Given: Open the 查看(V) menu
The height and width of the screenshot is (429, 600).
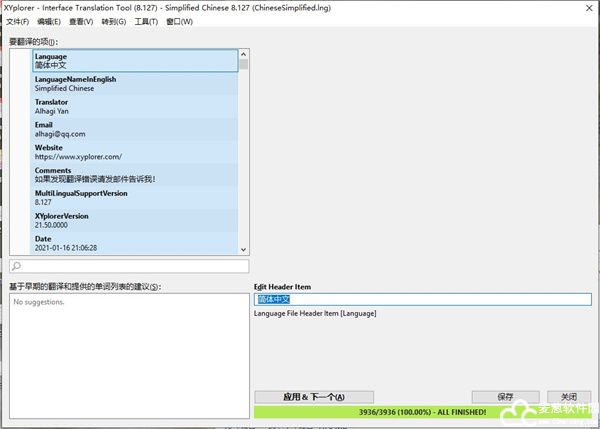Looking at the screenshot, I should (x=82, y=21).
